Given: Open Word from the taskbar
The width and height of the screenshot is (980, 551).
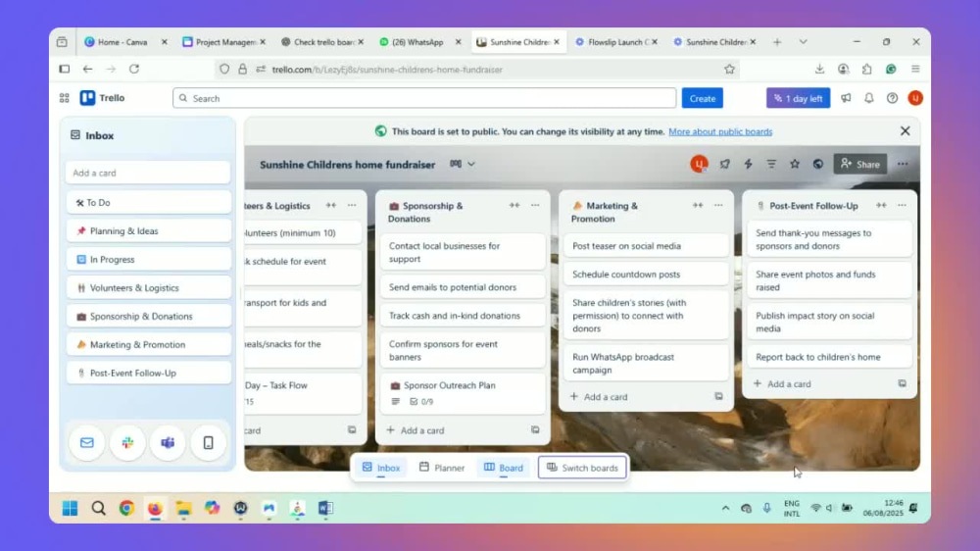Looking at the screenshot, I should 325,509.
